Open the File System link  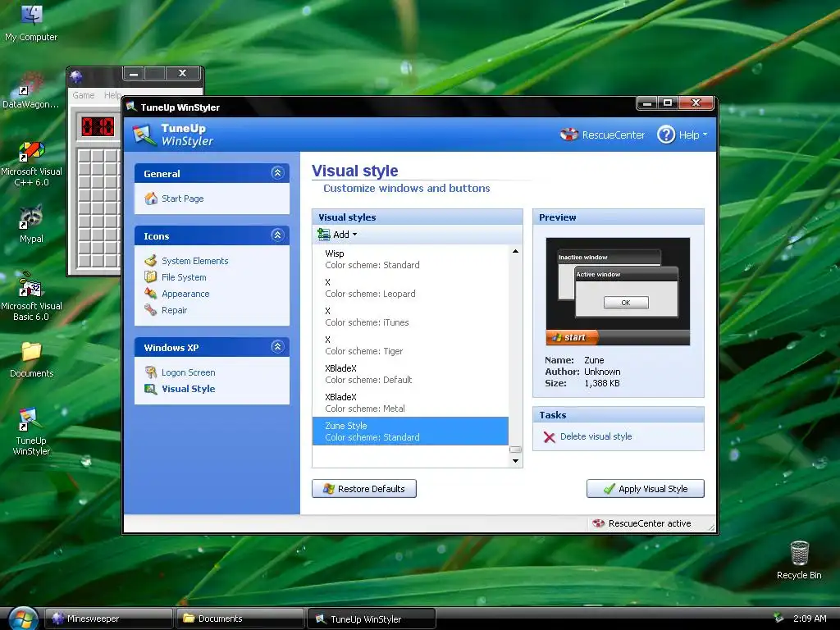(184, 277)
